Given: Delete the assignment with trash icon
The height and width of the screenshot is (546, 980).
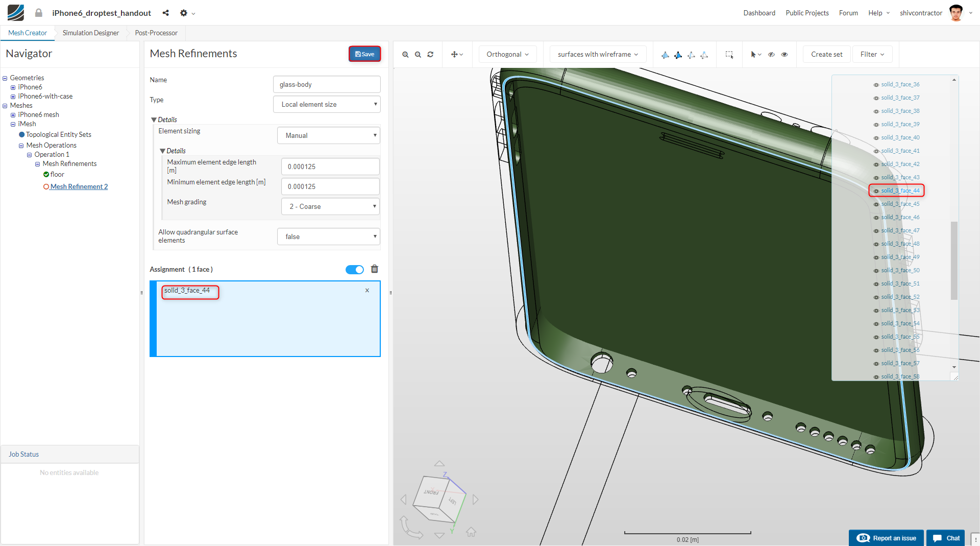Looking at the screenshot, I should 374,269.
